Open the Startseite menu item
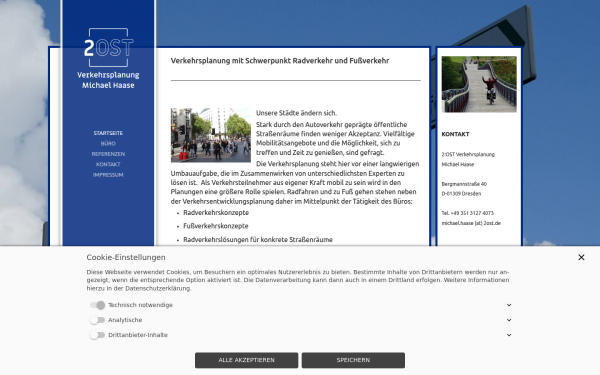 108,133
